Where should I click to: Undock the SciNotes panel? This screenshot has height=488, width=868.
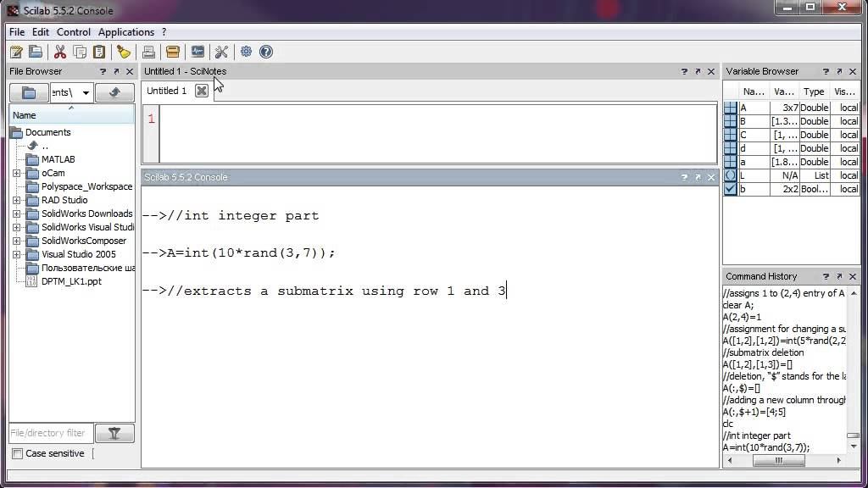point(698,71)
